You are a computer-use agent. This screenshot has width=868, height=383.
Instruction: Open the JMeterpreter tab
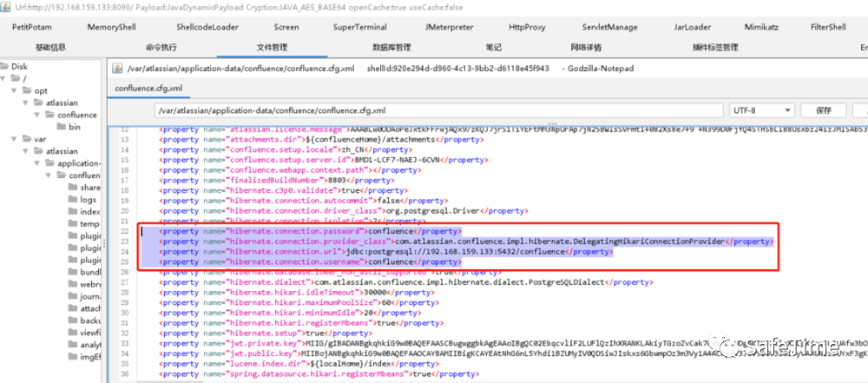pyautogui.click(x=448, y=27)
